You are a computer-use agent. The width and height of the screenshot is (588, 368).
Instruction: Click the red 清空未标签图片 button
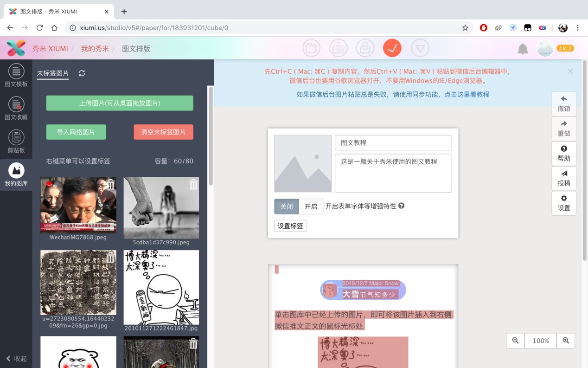(163, 132)
